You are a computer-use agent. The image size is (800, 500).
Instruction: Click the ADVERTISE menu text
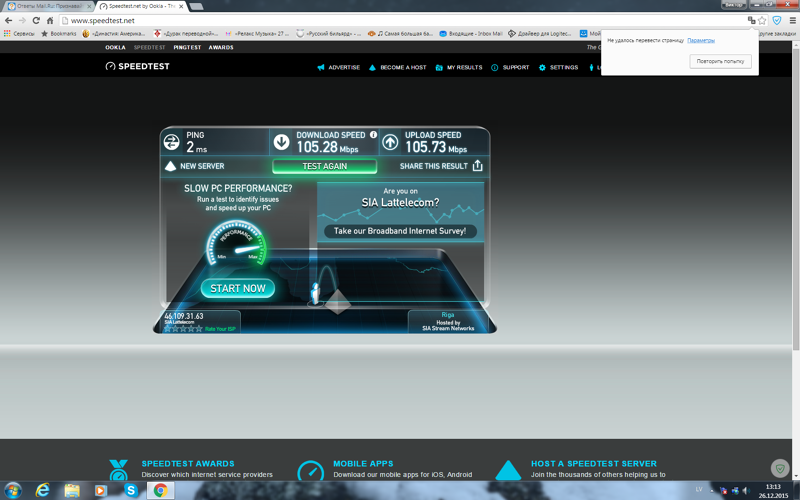pyautogui.click(x=344, y=67)
